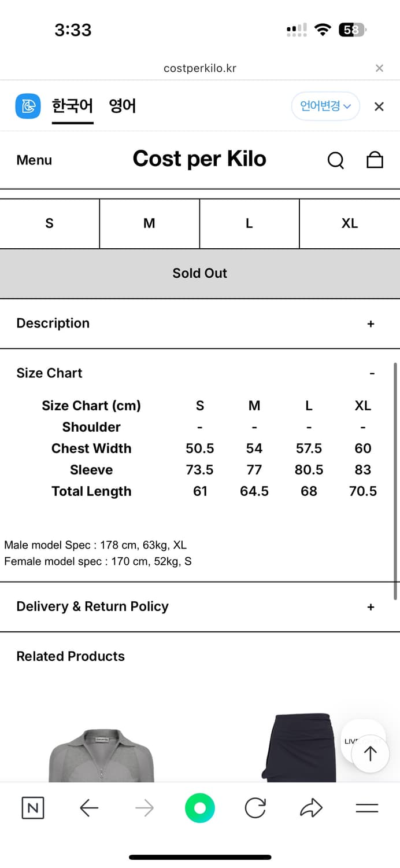This screenshot has width=400, height=868.
Task: Open the shopping bag cart
Action: pos(375,160)
